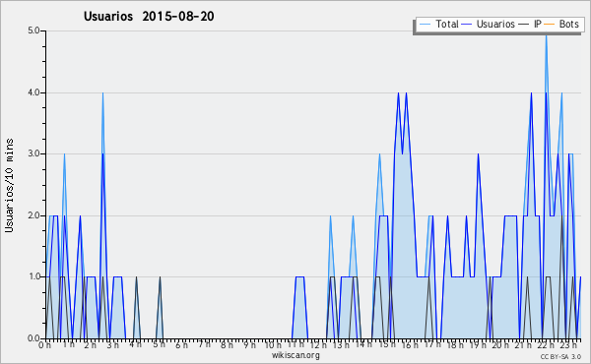Click the CC BY-SA 3.0 license text

pyautogui.click(x=560, y=357)
